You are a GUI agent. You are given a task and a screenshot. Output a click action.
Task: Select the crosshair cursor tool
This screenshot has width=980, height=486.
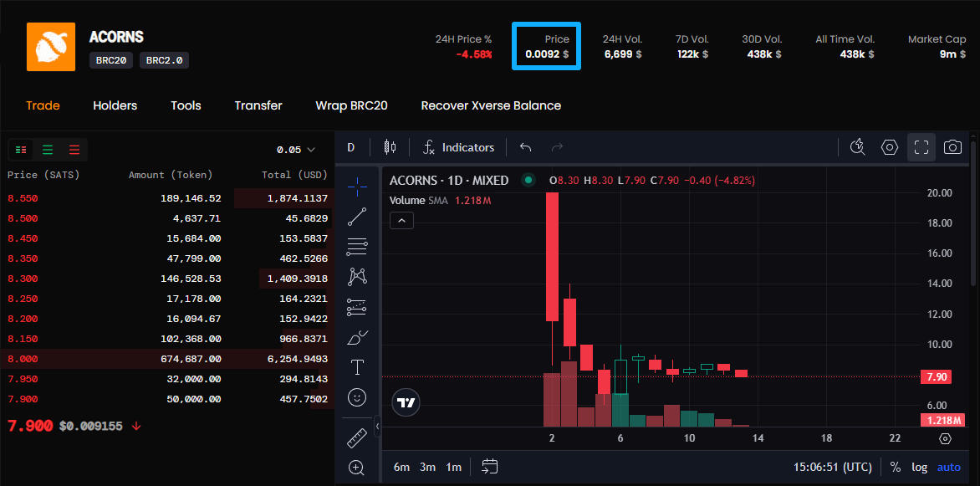[x=358, y=185]
